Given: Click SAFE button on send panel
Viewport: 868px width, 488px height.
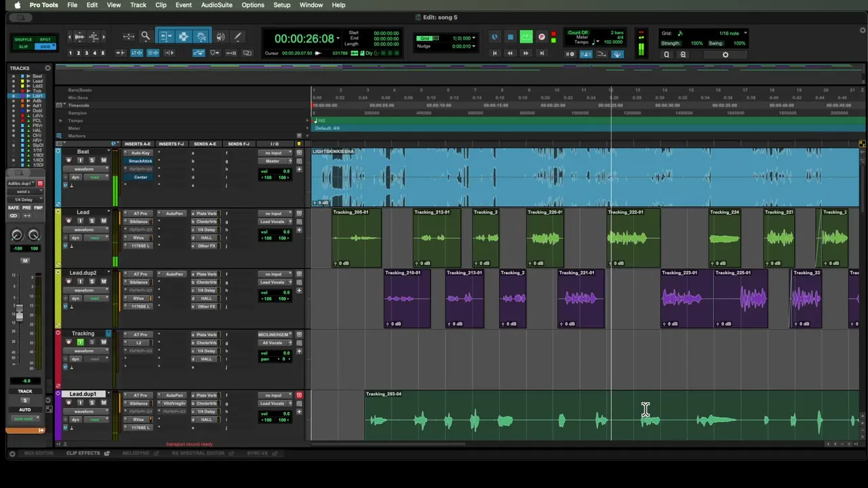Looking at the screenshot, I should pyautogui.click(x=13, y=208).
